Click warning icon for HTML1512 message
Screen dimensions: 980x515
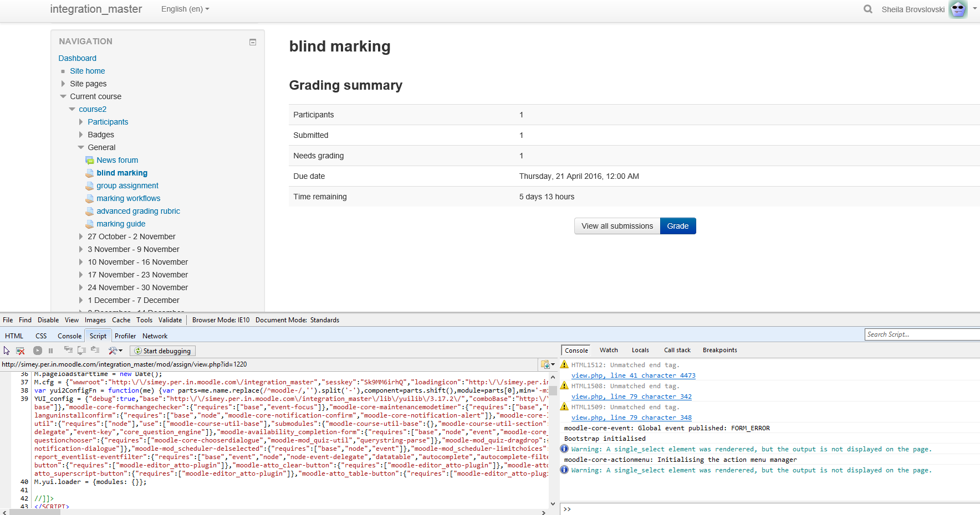564,364
